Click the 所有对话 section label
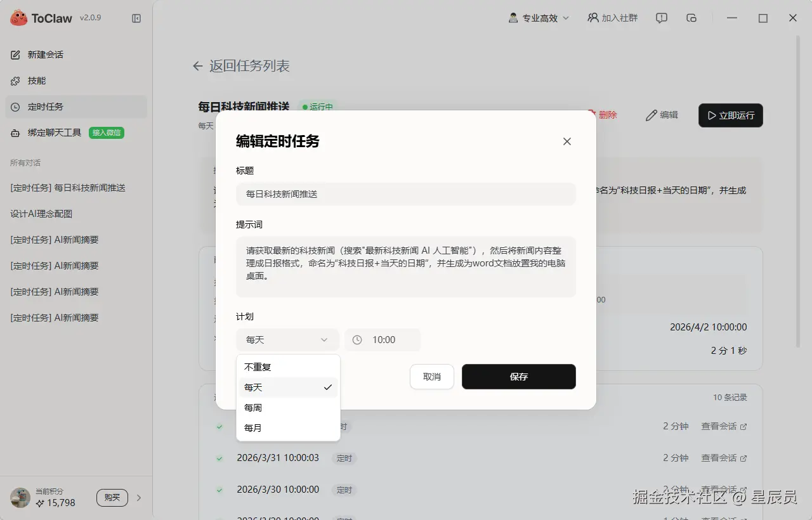812x520 pixels. coord(25,163)
